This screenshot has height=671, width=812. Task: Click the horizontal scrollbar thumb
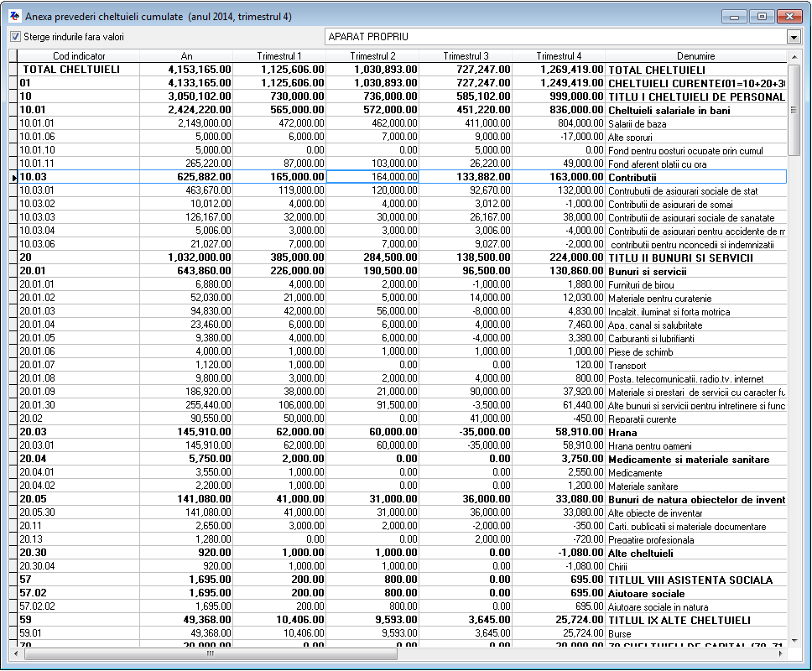[211, 654]
